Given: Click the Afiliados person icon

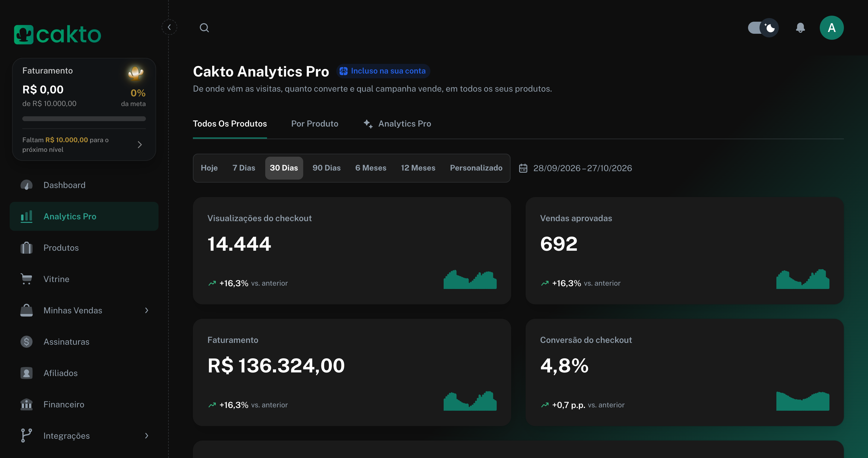Looking at the screenshot, I should [x=26, y=373].
